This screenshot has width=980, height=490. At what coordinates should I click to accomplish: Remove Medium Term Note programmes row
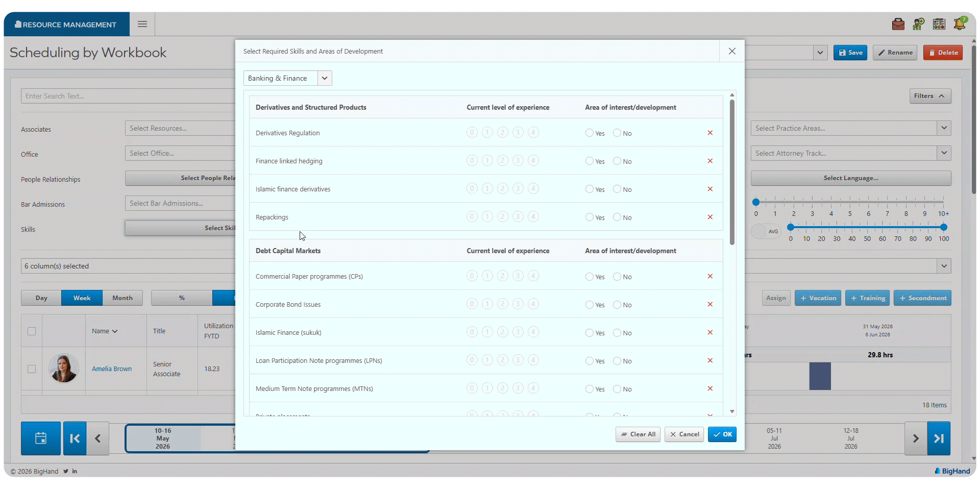710,388
